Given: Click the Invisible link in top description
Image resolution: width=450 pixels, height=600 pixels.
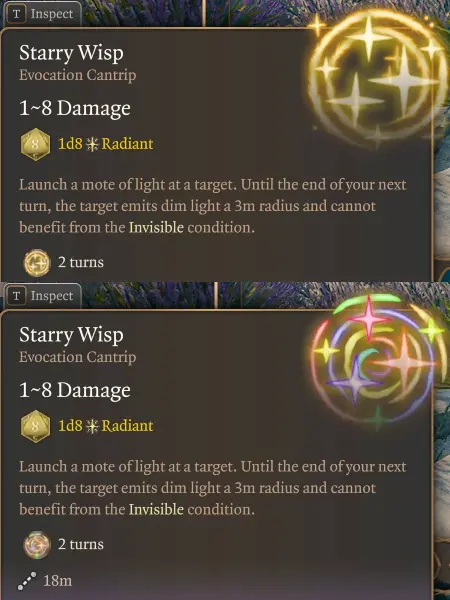Looking at the screenshot, I should [156, 228].
